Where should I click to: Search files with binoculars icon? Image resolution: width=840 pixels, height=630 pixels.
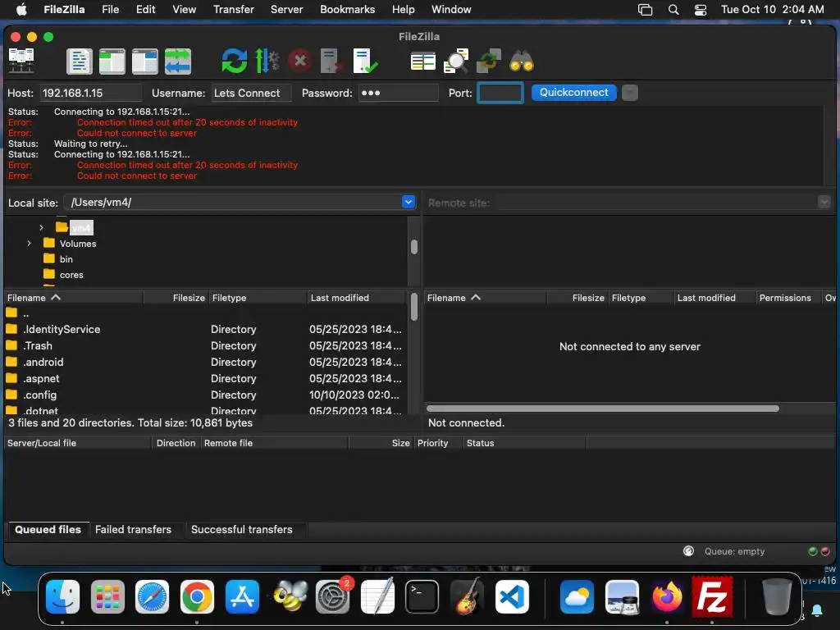pos(521,61)
